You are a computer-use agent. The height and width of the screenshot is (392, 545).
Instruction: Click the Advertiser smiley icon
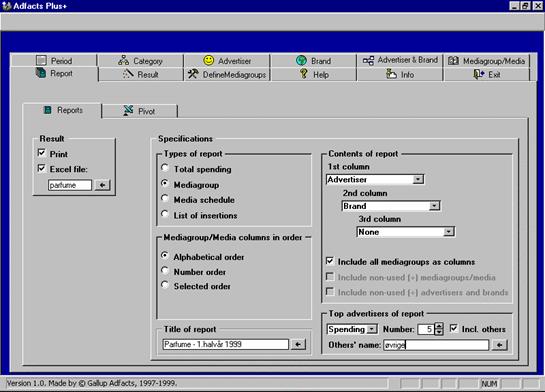point(209,60)
